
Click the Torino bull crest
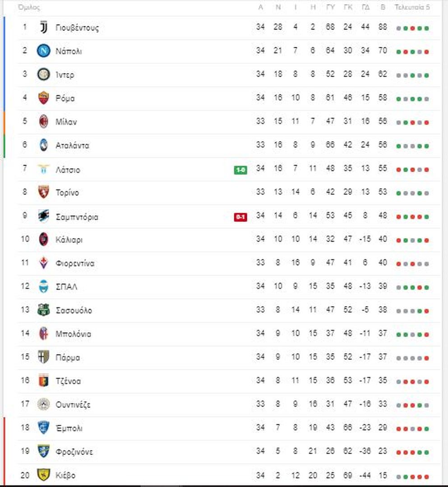(x=43, y=192)
